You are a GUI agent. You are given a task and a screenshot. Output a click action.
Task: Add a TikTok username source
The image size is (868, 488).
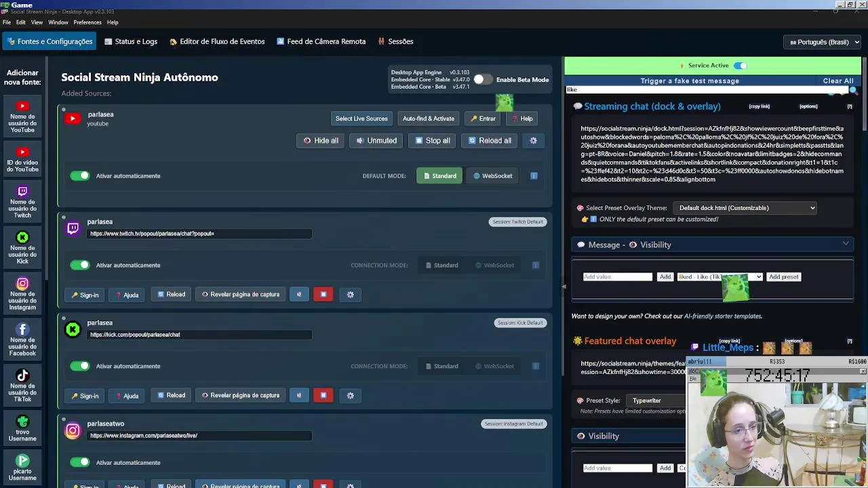click(22, 386)
